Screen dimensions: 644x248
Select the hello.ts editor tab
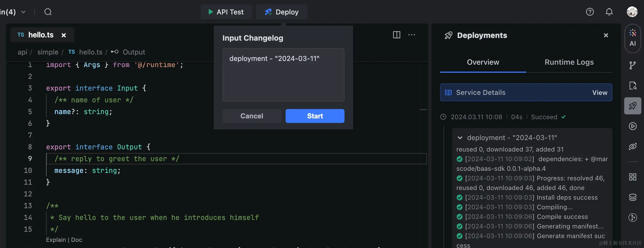tap(41, 35)
